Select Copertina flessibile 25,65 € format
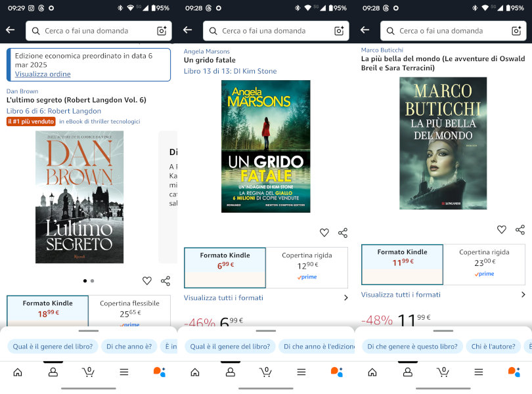The height and width of the screenshot is (394, 532). pos(129,311)
